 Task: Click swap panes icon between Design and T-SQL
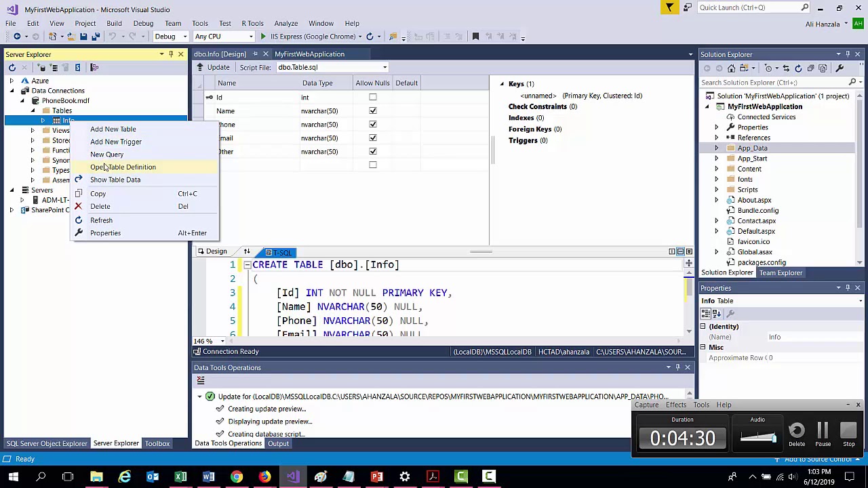(x=247, y=251)
